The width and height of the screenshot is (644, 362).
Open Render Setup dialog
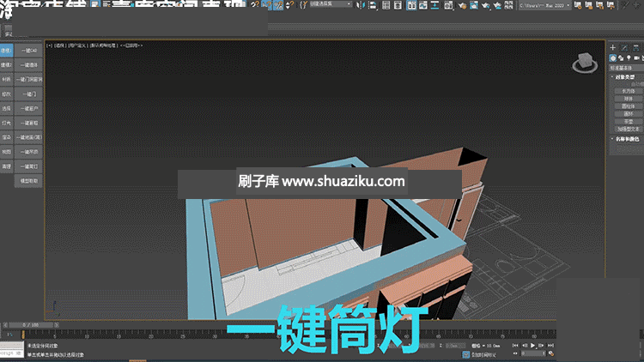point(463,5)
